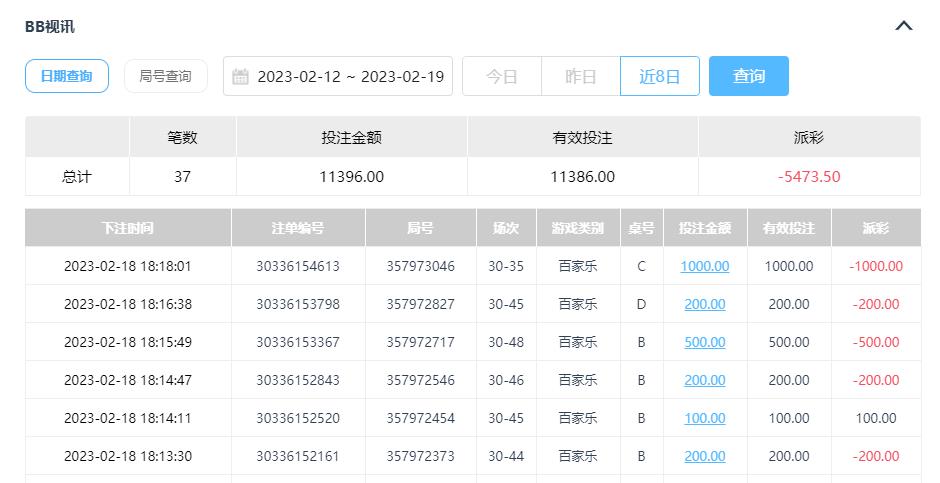The height and width of the screenshot is (483, 940).
Task: Click round number 357972454 cell
Action: click(420, 418)
